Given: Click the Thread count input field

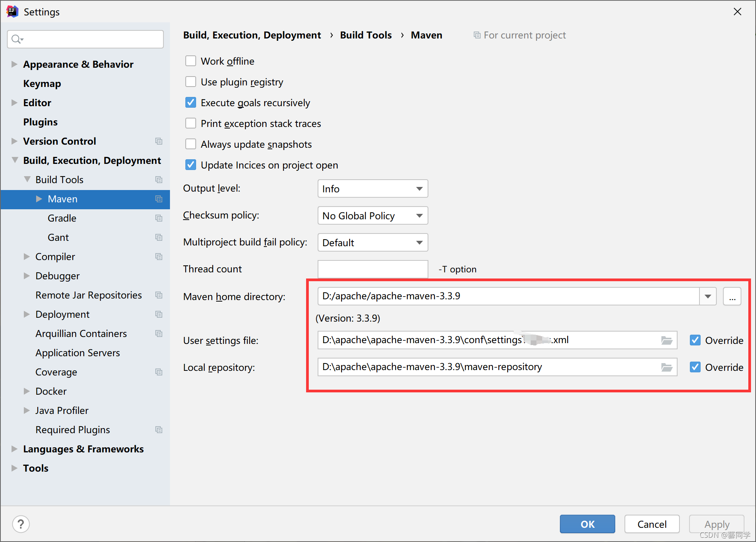Looking at the screenshot, I should [x=373, y=269].
